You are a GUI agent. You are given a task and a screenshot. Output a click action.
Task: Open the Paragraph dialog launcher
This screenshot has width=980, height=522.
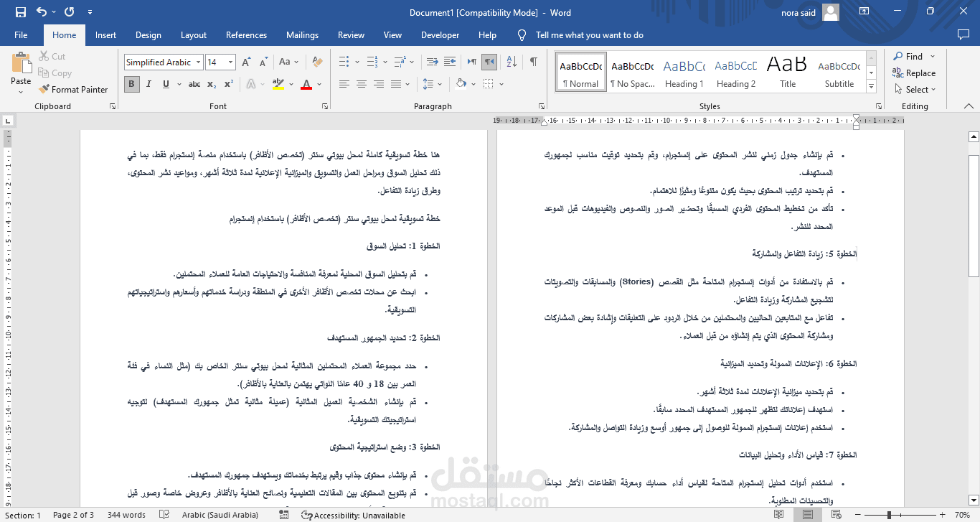541,106
